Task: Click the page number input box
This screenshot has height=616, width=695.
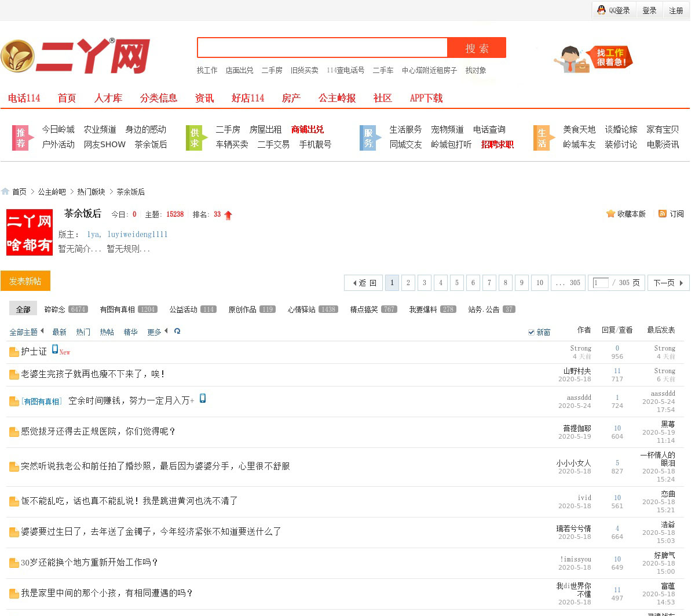Action: (601, 283)
